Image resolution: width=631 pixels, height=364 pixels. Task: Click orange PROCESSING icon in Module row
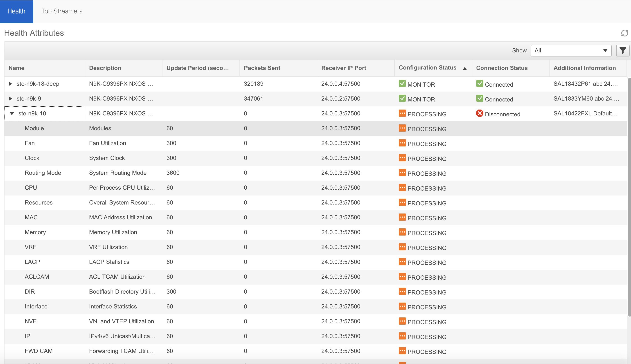[x=402, y=128]
